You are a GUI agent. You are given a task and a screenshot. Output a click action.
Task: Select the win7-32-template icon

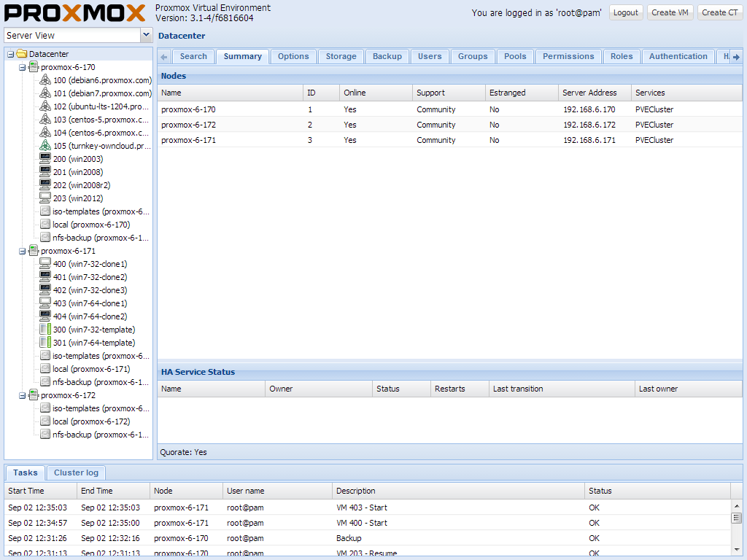click(x=44, y=330)
